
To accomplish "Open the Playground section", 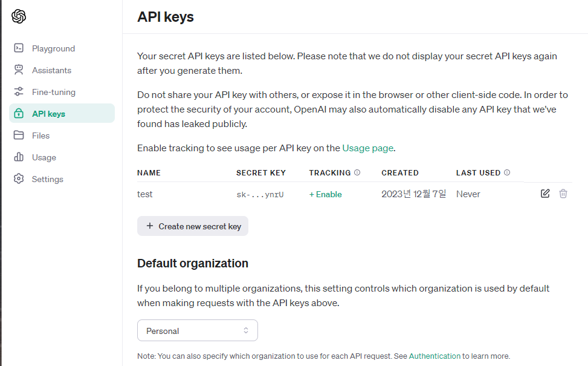I will [62, 48].
